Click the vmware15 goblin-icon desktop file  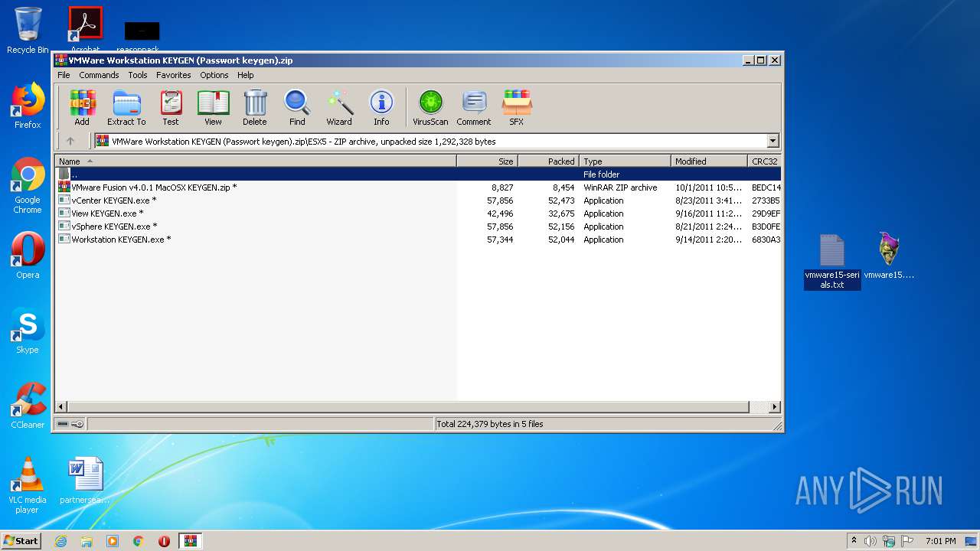[889, 256]
